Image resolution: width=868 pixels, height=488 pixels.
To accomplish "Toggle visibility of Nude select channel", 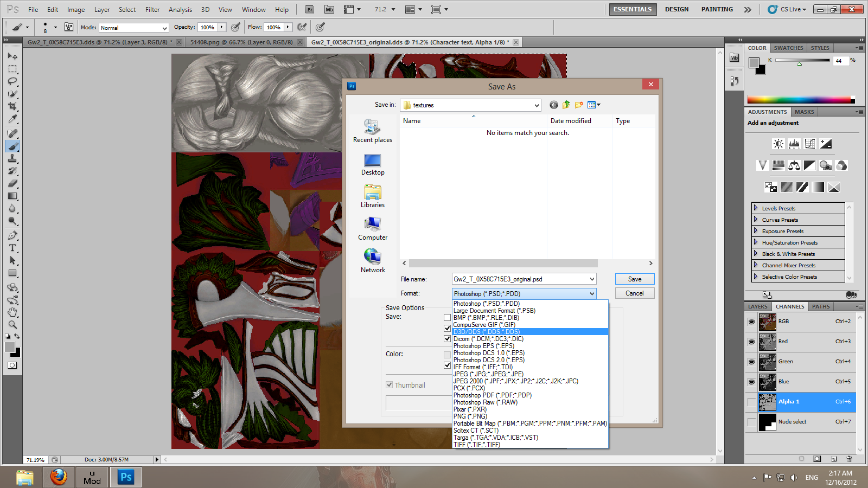I will (x=751, y=422).
